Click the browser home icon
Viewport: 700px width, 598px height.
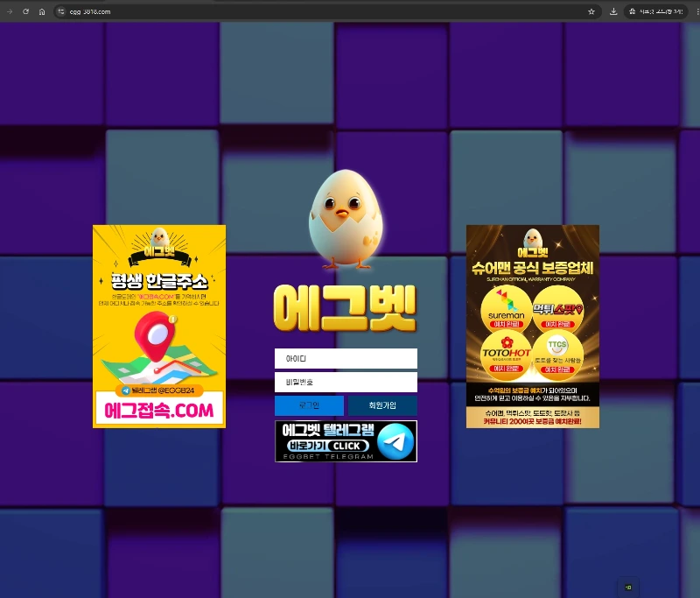(x=42, y=11)
